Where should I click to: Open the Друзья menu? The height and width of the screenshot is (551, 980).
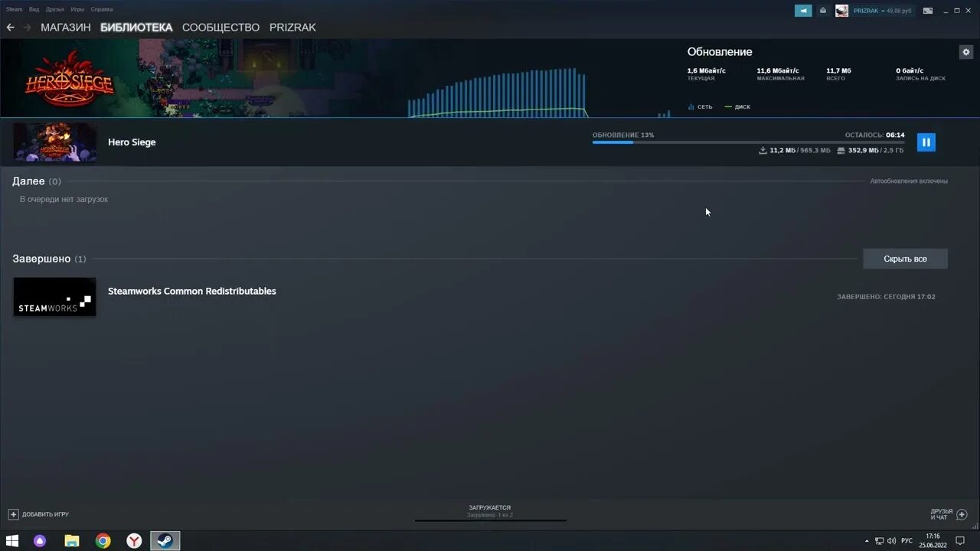tap(55, 9)
